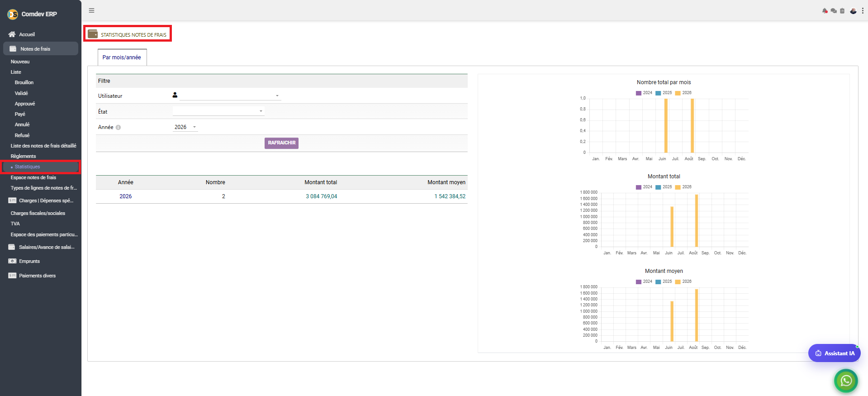Open Règlements in sidebar

click(x=24, y=156)
